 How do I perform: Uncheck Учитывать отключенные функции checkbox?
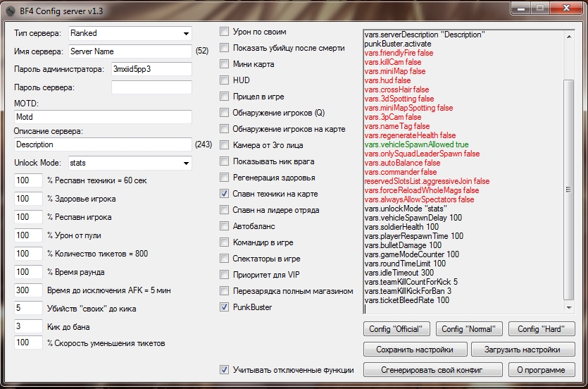click(224, 370)
